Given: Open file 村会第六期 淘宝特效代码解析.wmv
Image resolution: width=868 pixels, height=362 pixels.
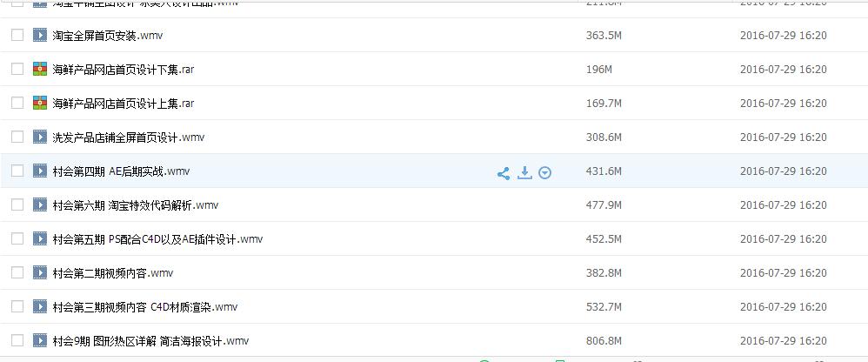Looking at the screenshot, I should (136, 205).
